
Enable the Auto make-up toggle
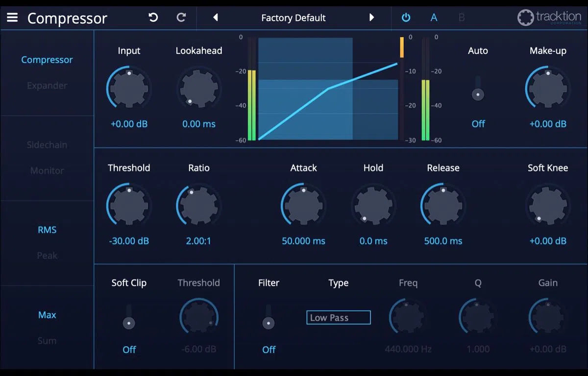(478, 93)
